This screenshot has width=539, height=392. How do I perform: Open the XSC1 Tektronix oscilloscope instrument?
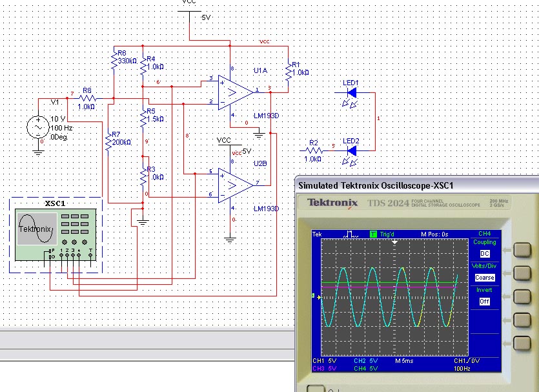(x=56, y=235)
